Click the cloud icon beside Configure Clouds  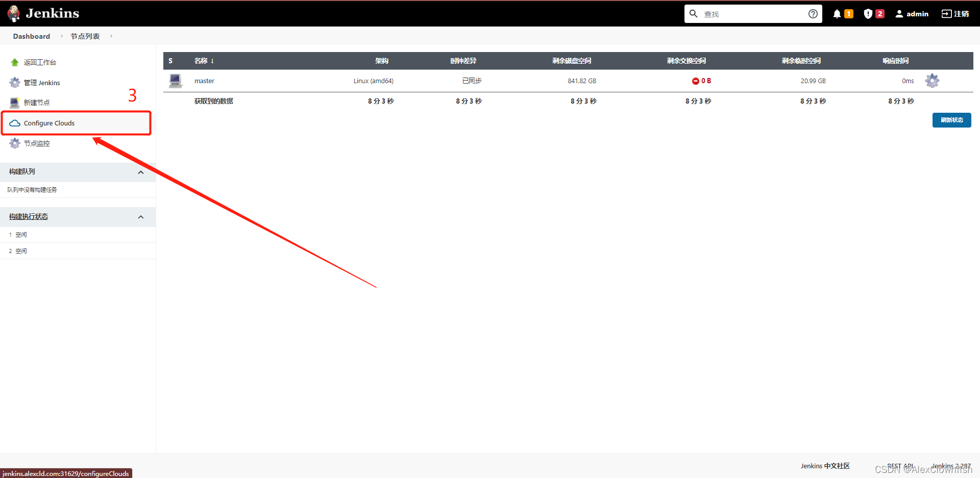tap(15, 123)
